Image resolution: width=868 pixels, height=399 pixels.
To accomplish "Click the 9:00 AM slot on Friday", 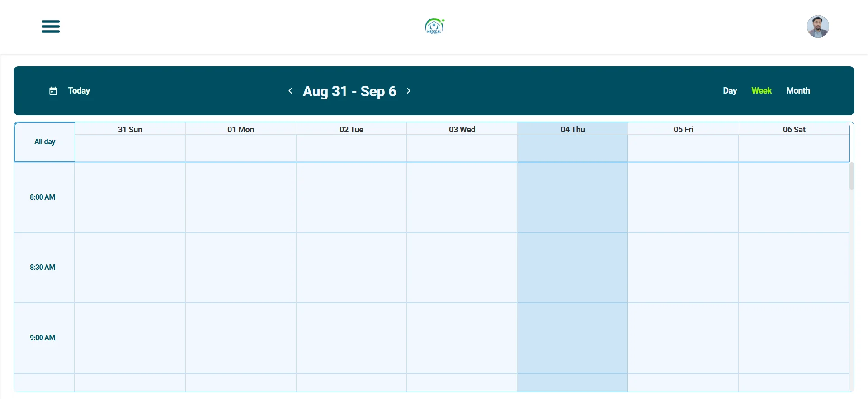I will pos(683,338).
